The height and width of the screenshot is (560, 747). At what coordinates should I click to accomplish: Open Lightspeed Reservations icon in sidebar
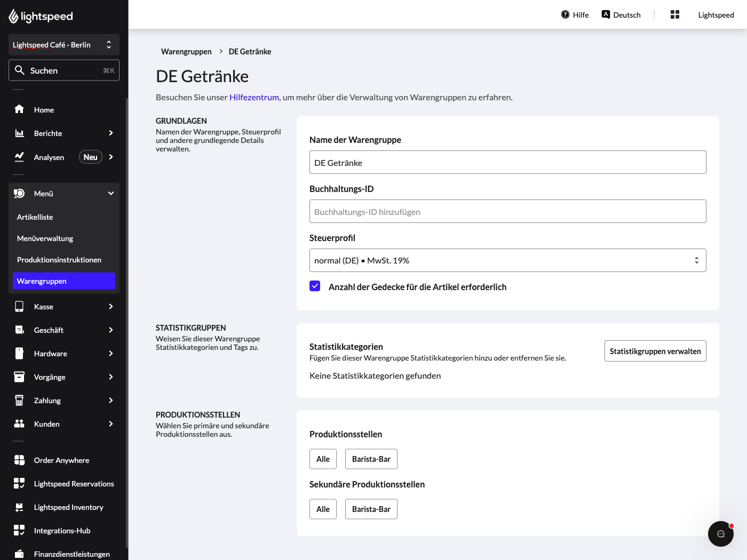pos(19,483)
